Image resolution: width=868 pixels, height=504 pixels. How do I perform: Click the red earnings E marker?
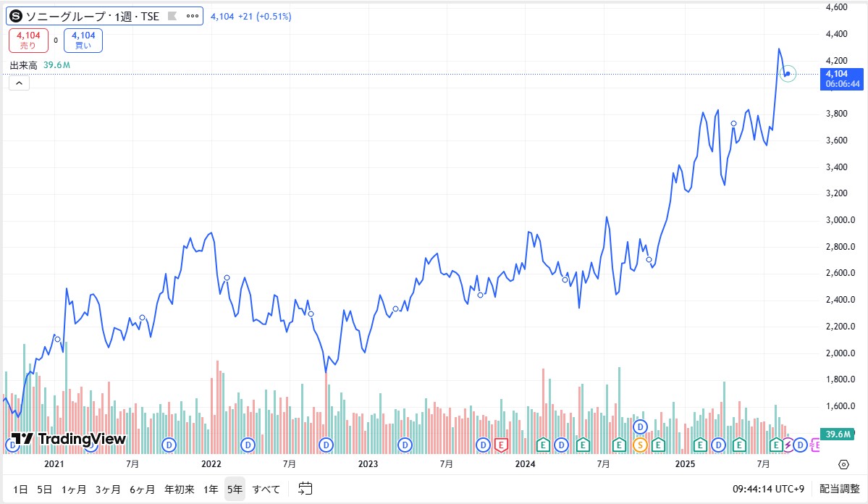tap(501, 445)
